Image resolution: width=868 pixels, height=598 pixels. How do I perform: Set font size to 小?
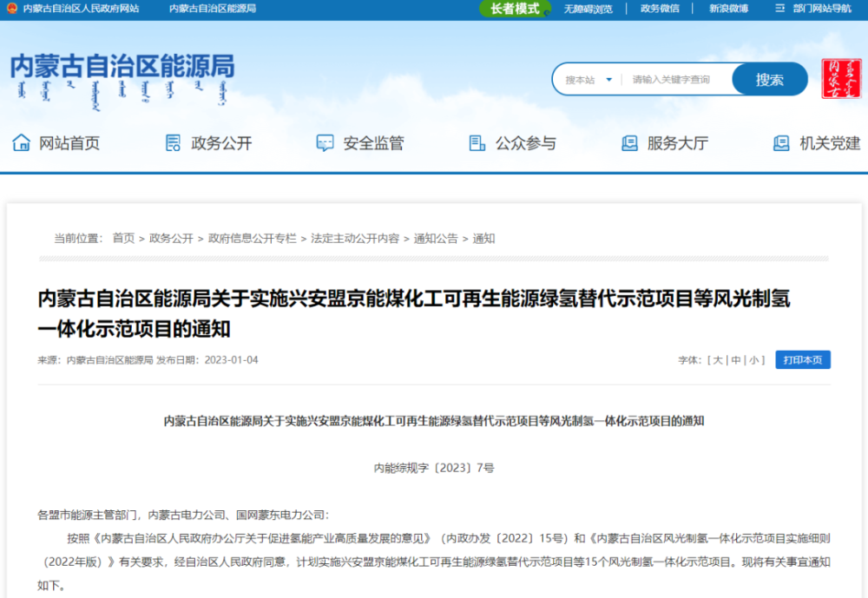[x=754, y=360]
